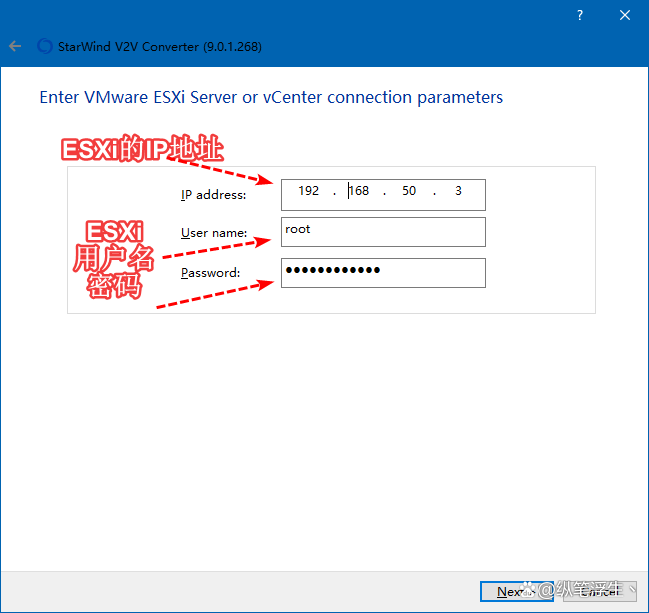The image size is (649, 613).
Task: Focus the Password input field
Action: [383, 273]
